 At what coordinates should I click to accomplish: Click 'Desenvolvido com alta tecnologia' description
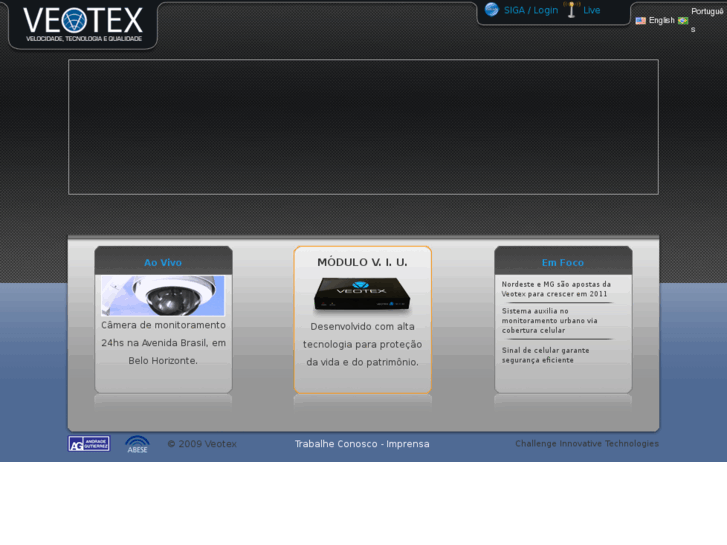[362, 344]
